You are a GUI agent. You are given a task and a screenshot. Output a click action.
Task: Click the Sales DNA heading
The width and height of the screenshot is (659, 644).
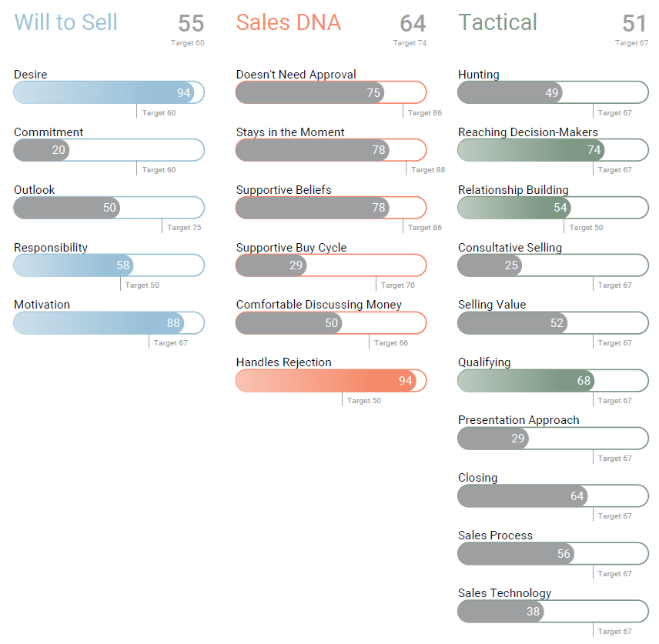pos(288,22)
